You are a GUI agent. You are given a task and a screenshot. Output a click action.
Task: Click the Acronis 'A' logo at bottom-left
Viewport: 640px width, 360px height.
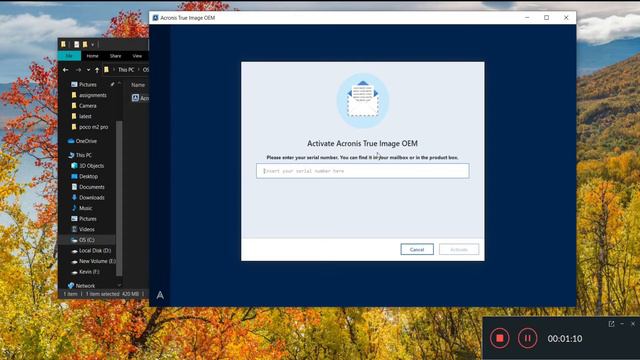[160, 295]
